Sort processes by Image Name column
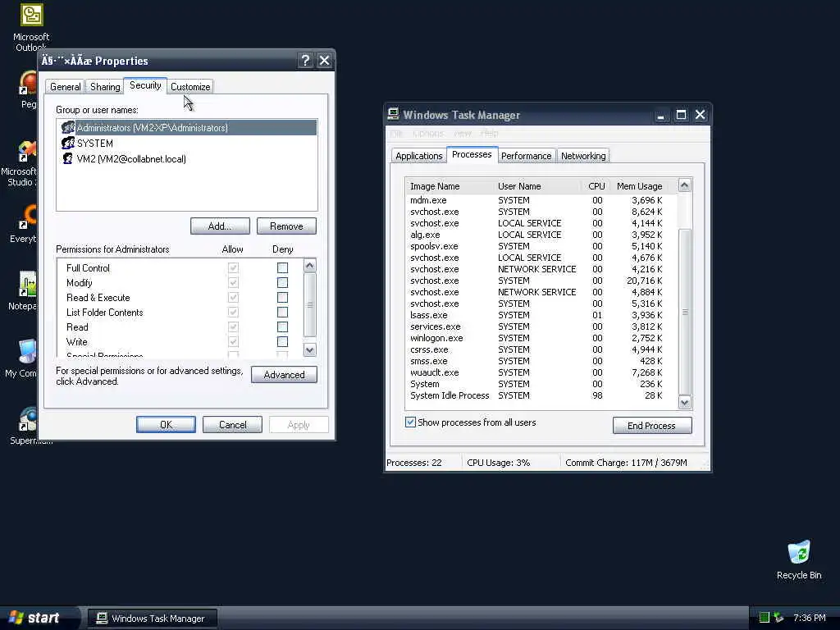This screenshot has height=630, width=840. click(x=449, y=186)
